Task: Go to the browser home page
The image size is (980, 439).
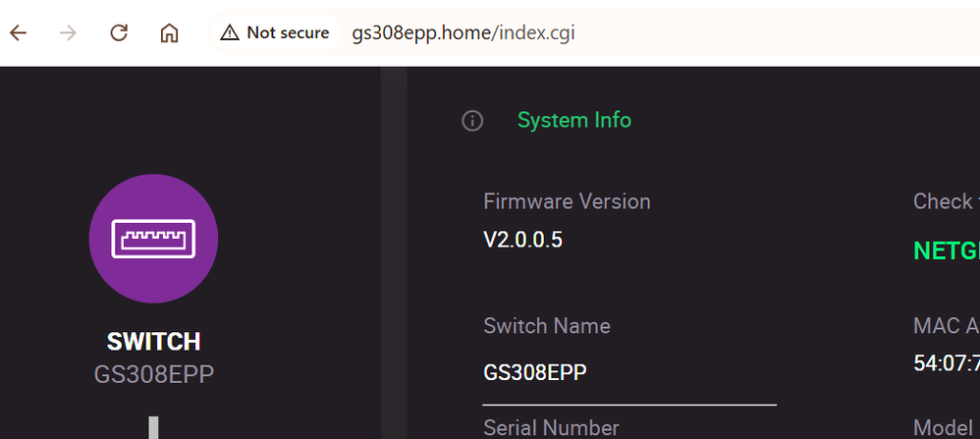Action: 169,32
